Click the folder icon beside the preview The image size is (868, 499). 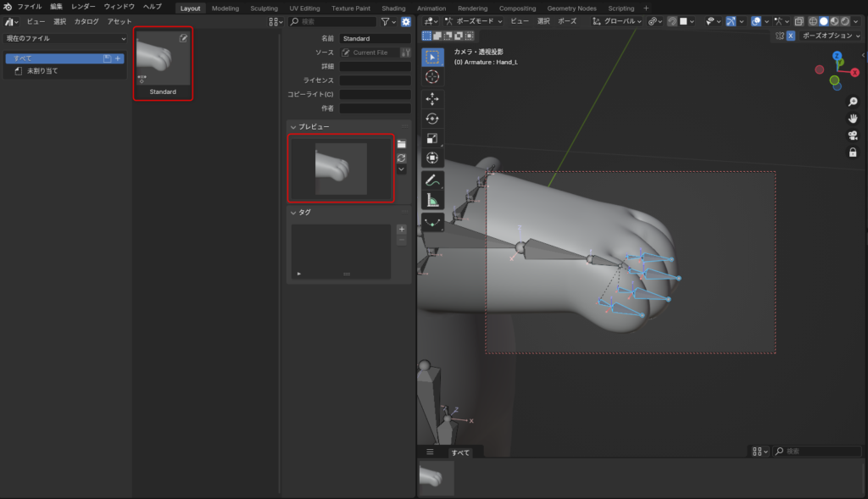pyautogui.click(x=402, y=144)
